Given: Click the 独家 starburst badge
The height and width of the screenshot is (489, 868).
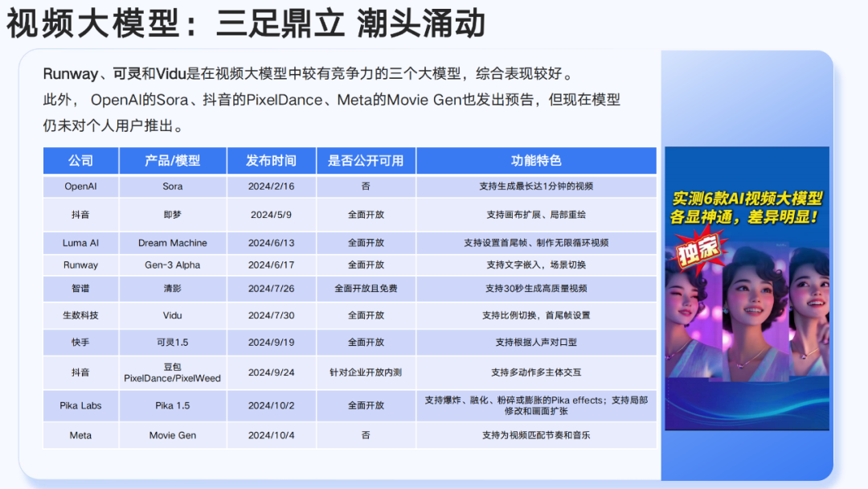Looking at the screenshot, I should (698, 252).
